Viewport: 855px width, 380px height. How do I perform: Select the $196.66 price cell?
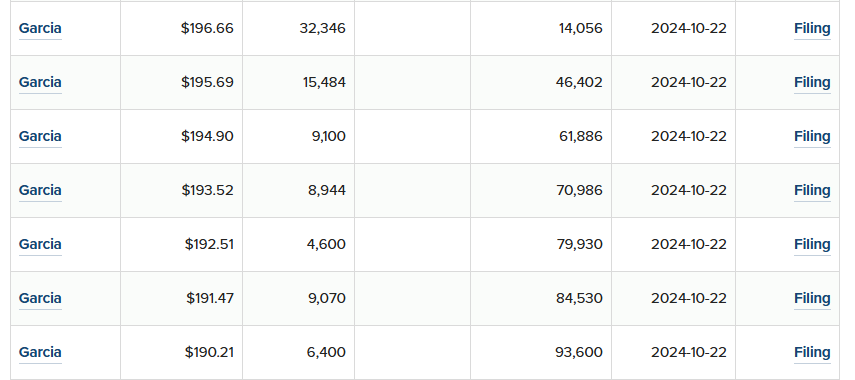(182, 28)
